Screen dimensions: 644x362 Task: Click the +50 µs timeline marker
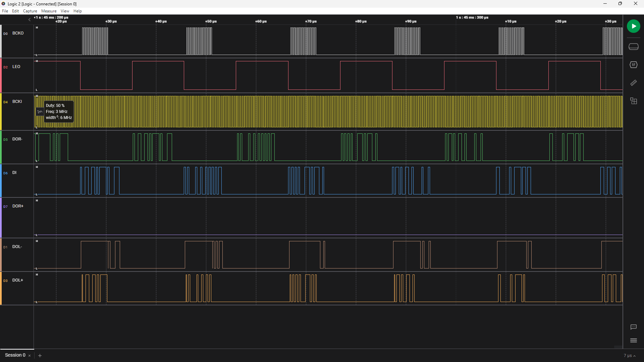(211, 21)
